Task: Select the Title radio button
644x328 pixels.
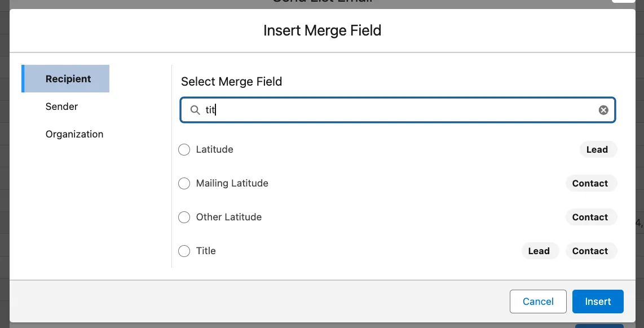Action: [184, 251]
